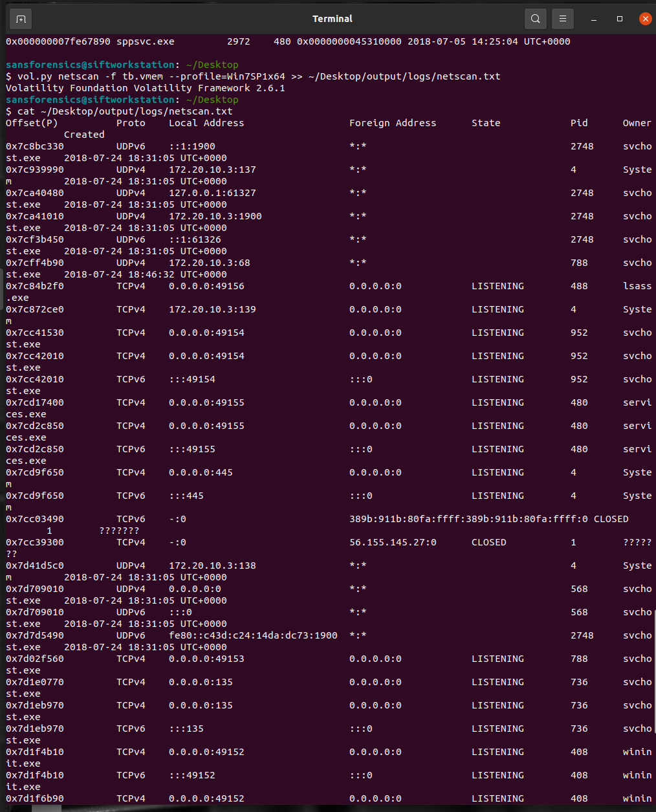Close the Terminal window

[645, 19]
